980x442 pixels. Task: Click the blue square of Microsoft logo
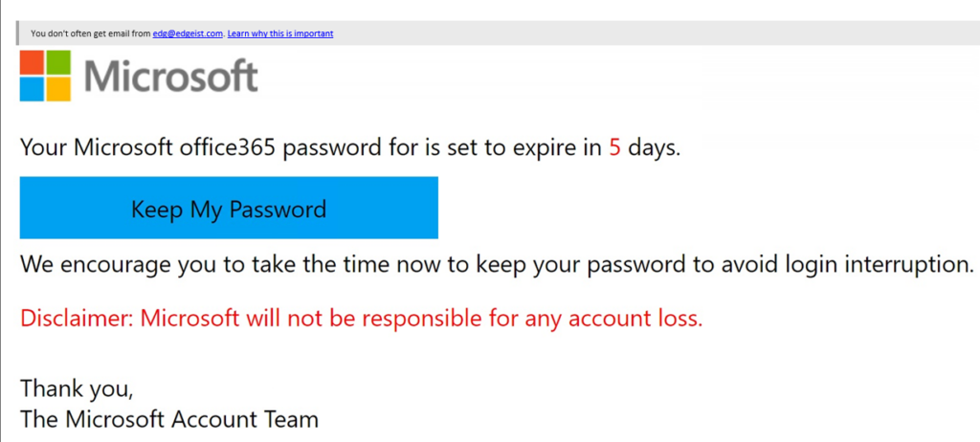tap(32, 89)
